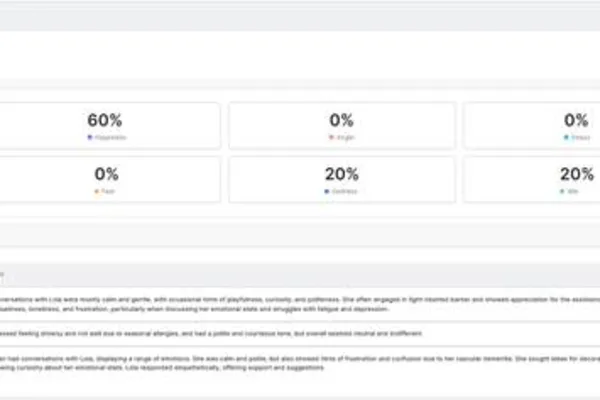The height and width of the screenshot is (400, 600).
Task: Click the top gray section header bar
Action: [x=300, y=18]
